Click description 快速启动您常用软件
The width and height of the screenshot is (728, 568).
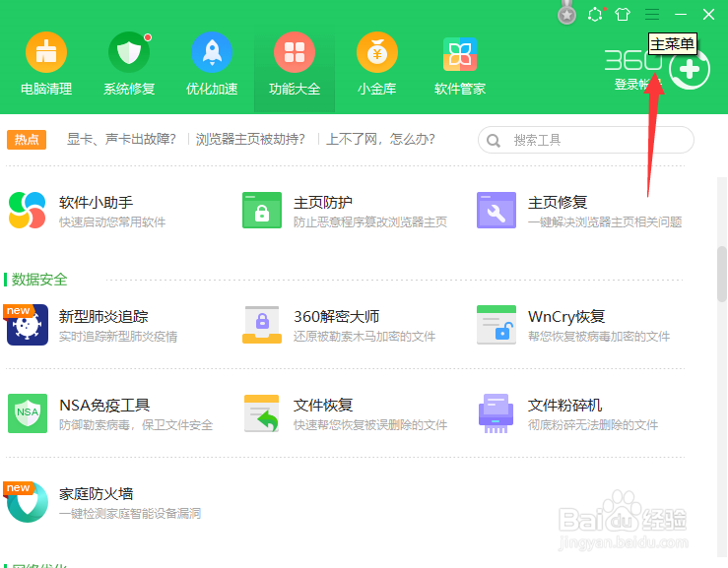112,222
